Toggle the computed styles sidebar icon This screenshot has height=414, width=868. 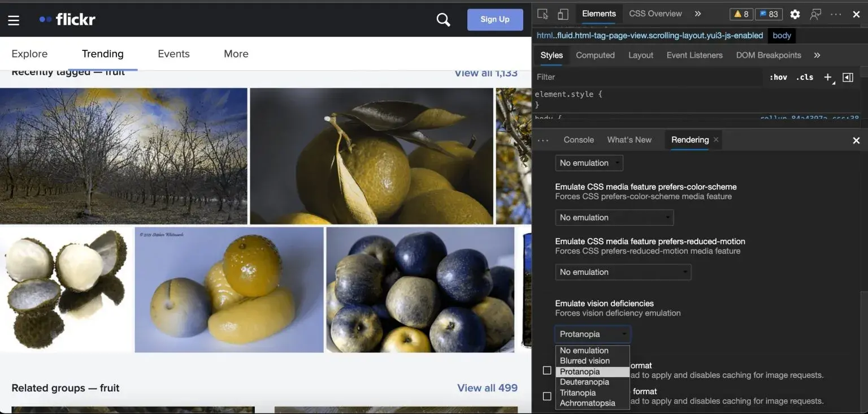click(x=848, y=77)
